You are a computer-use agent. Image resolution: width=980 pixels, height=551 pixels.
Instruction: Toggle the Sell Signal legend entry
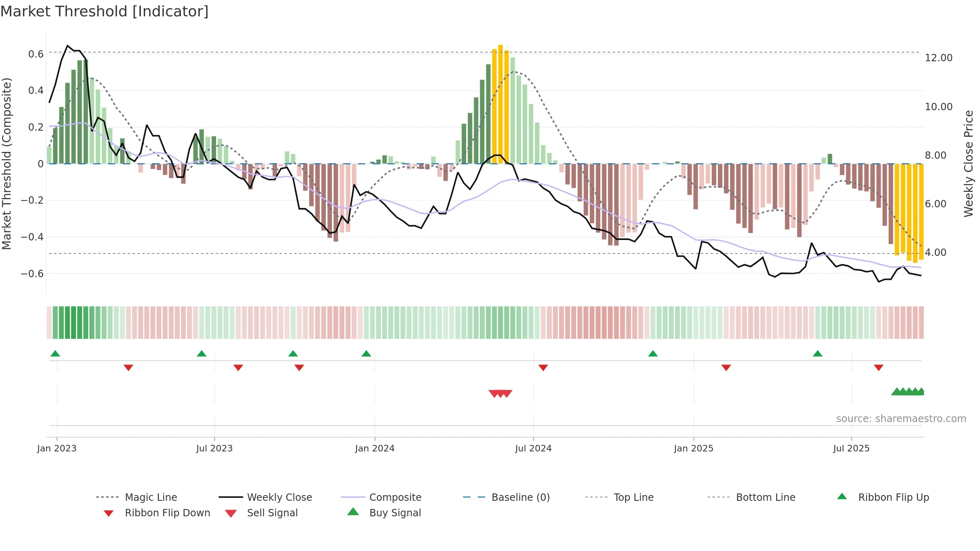point(261,513)
